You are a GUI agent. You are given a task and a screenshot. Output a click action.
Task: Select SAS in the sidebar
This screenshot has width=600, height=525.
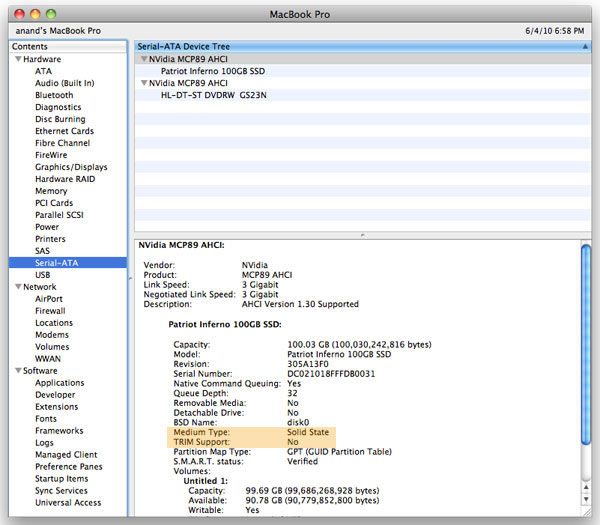42,251
